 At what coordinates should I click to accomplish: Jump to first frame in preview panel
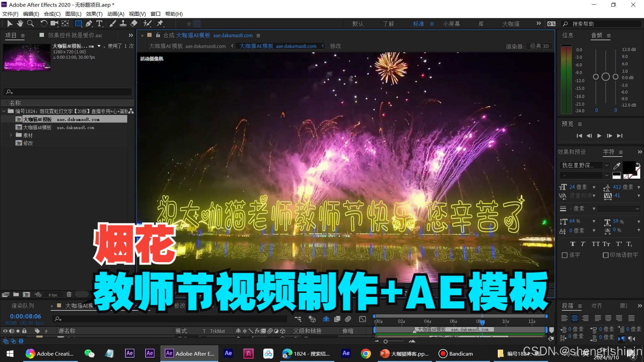click(579, 136)
